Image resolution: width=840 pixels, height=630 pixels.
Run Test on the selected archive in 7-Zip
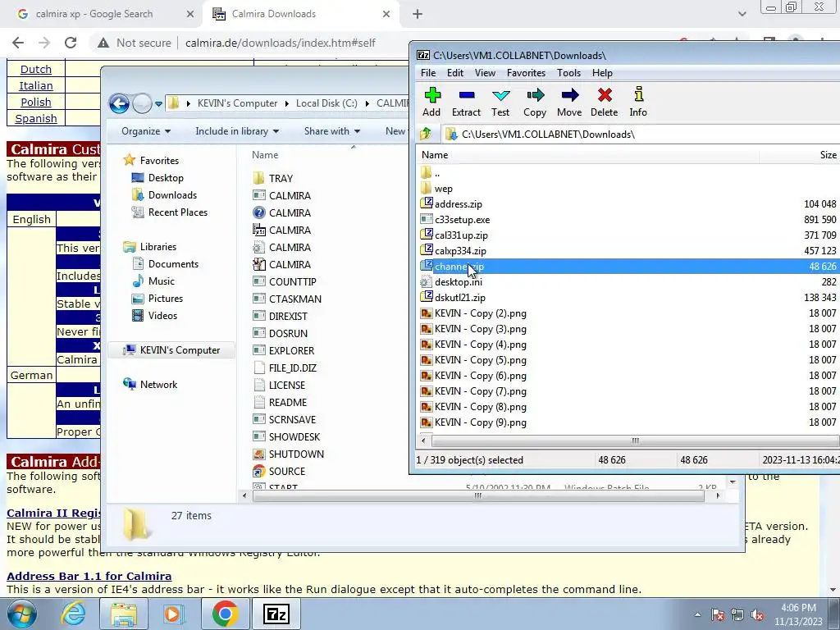tap(500, 102)
